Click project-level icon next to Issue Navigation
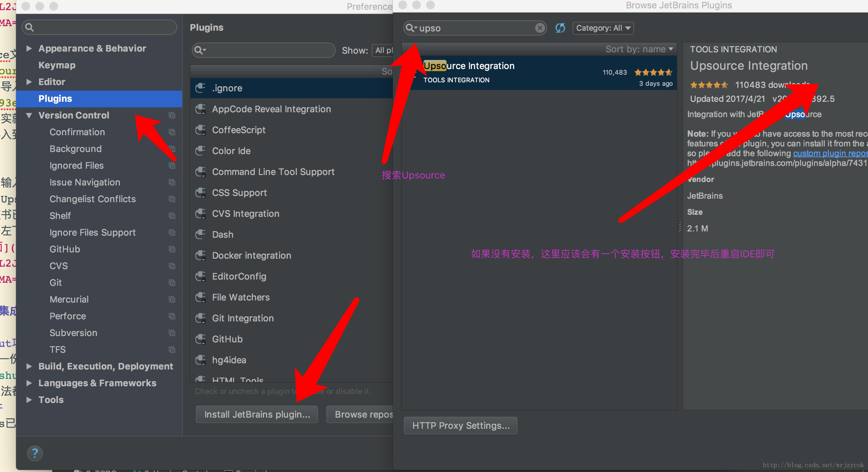The image size is (868, 472). (172, 182)
